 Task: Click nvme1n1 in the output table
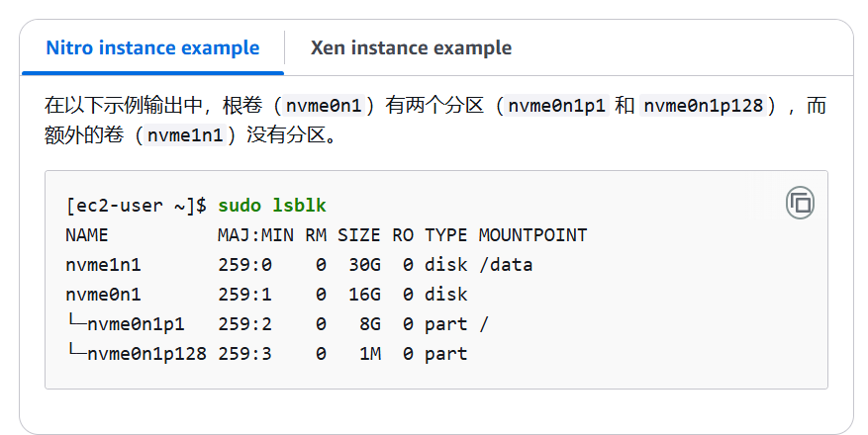pos(104,265)
